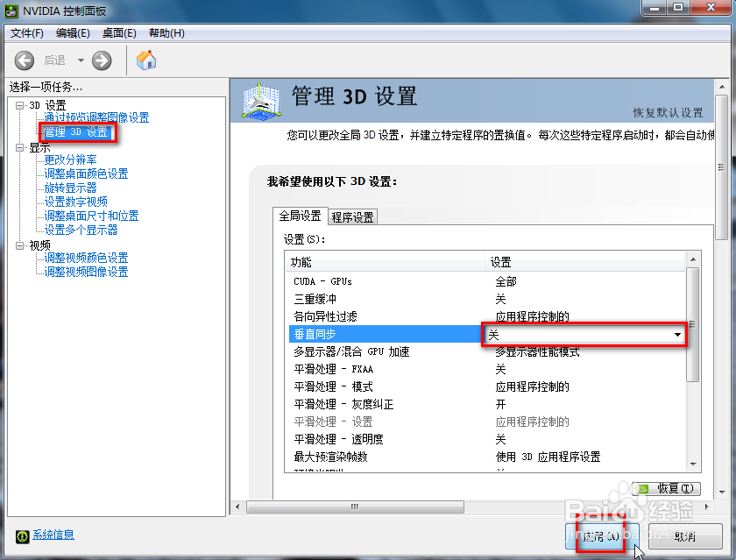The height and width of the screenshot is (560, 736).
Task: Open the 编辑(E) menu
Action: [73, 33]
